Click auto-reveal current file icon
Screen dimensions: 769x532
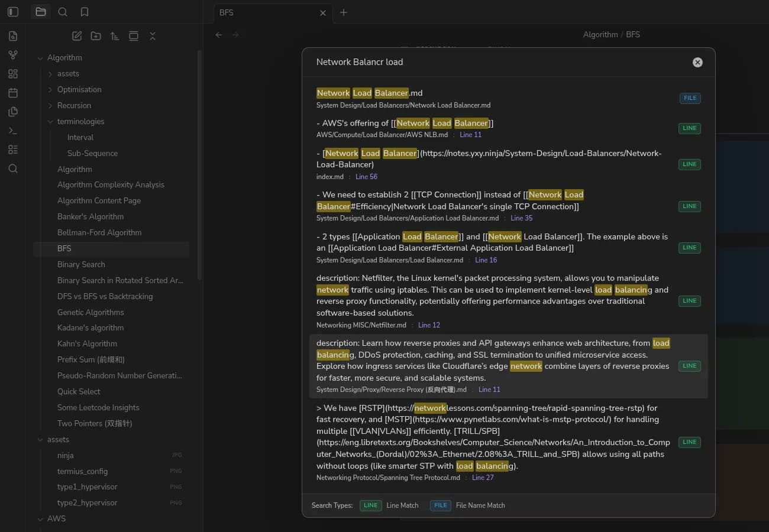click(134, 36)
